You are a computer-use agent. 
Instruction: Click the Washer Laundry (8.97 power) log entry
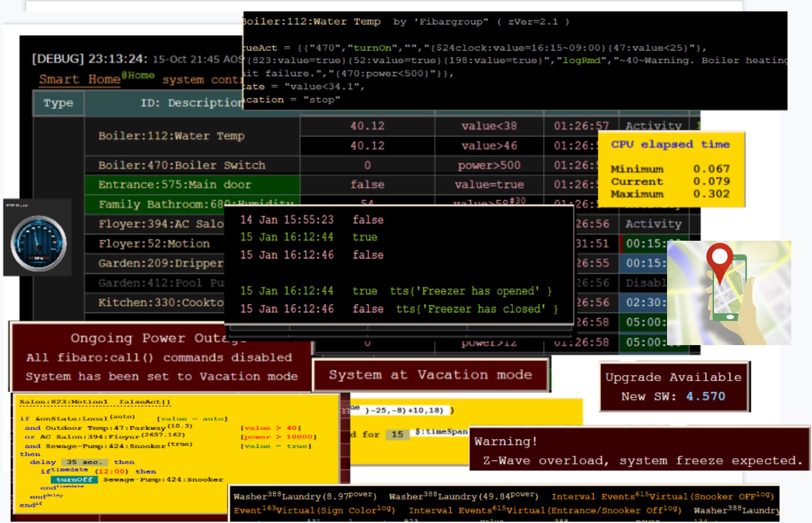[x=305, y=496]
